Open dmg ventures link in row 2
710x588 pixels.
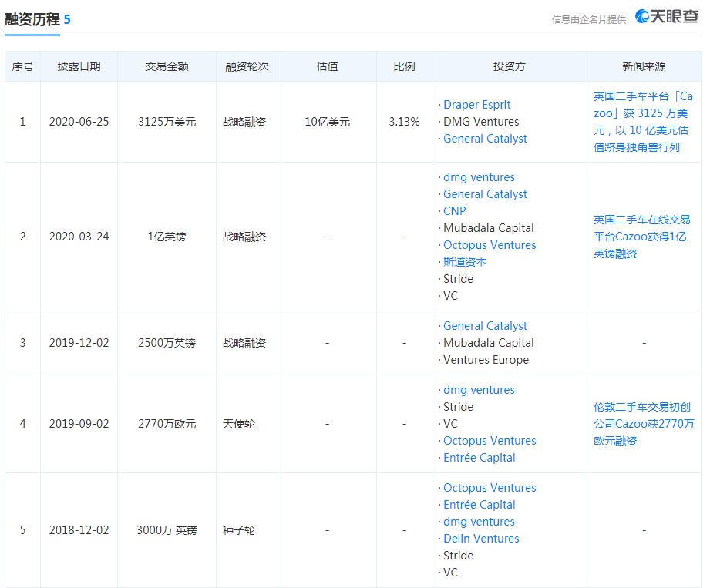point(479,177)
